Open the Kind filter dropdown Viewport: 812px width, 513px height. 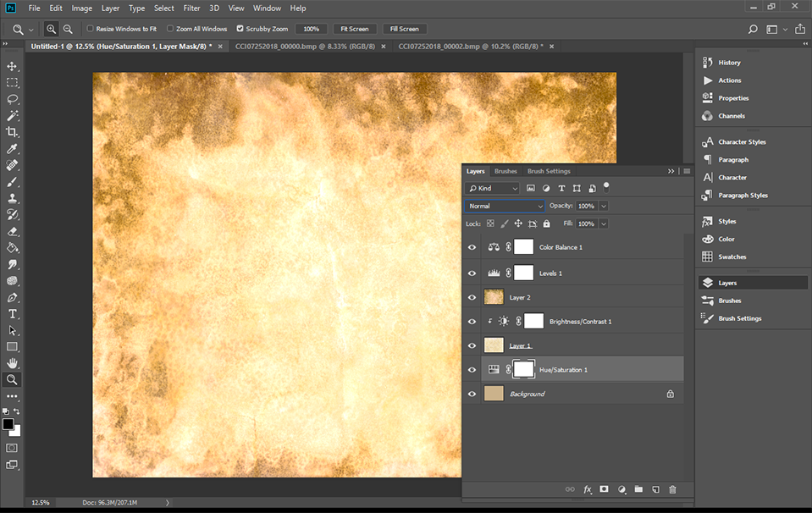click(493, 188)
